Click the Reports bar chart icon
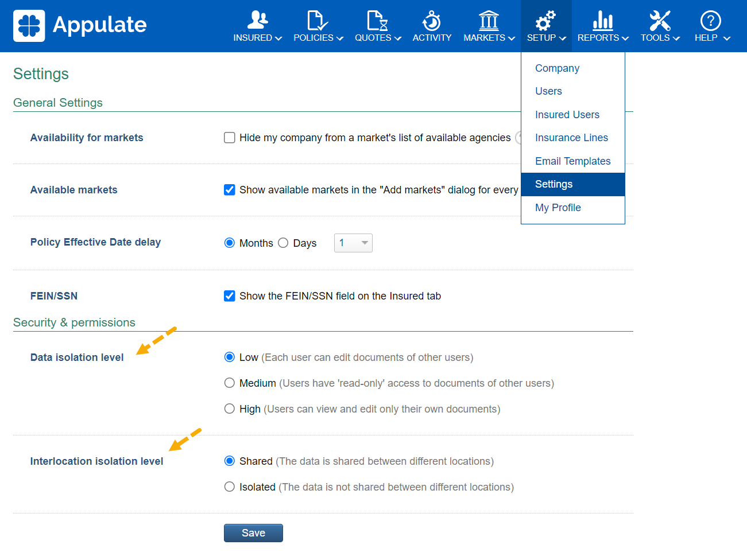This screenshot has width=747, height=560. point(602,20)
